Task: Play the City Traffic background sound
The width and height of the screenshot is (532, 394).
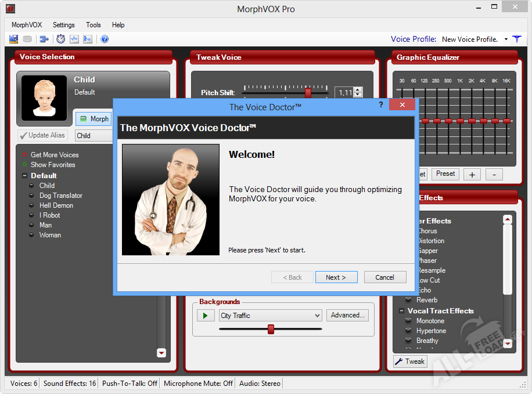Action: tap(205, 316)
